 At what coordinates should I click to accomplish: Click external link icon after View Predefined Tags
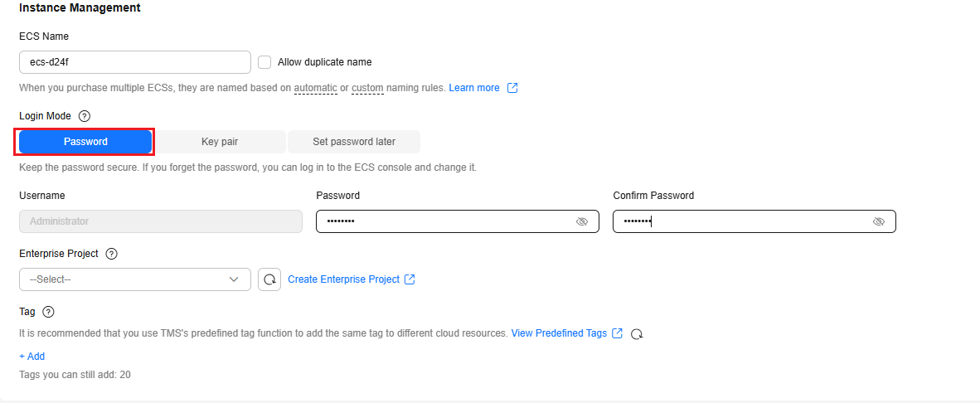(x=617, y=333)
